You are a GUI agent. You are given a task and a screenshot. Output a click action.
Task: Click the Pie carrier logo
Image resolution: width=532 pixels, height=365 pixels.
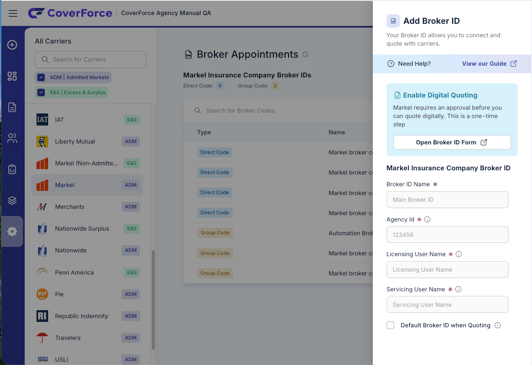coord(42,294)
